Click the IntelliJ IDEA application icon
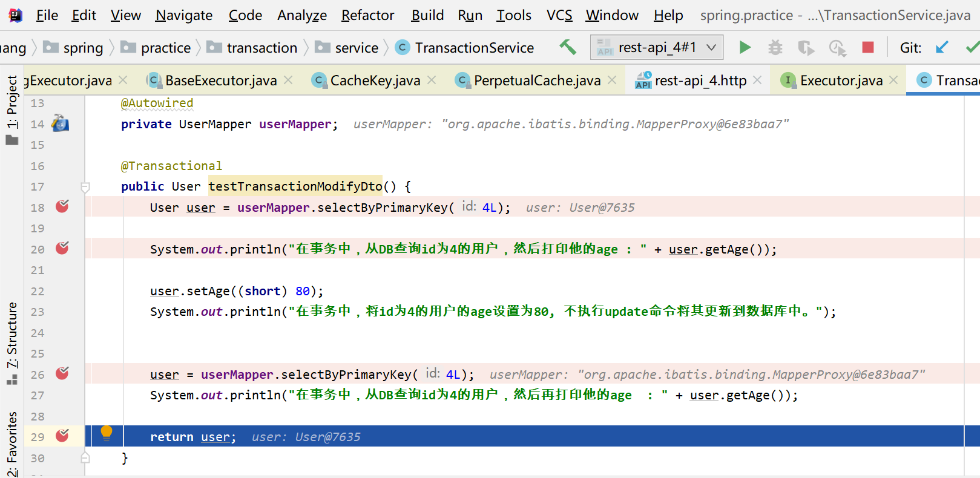 pos(15,15)
